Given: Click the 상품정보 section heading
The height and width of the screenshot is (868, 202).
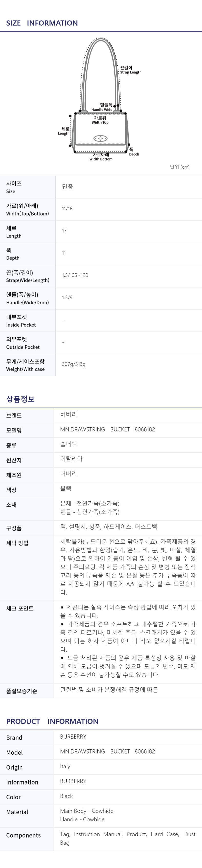Looking at the screenshot, I should [21, 399].
